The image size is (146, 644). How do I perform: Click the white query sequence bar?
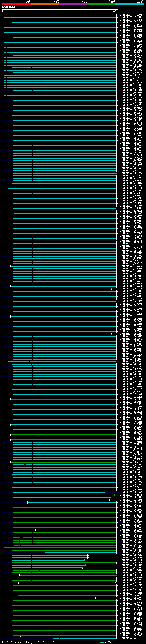pyautogui.click(x=60, y=9)
